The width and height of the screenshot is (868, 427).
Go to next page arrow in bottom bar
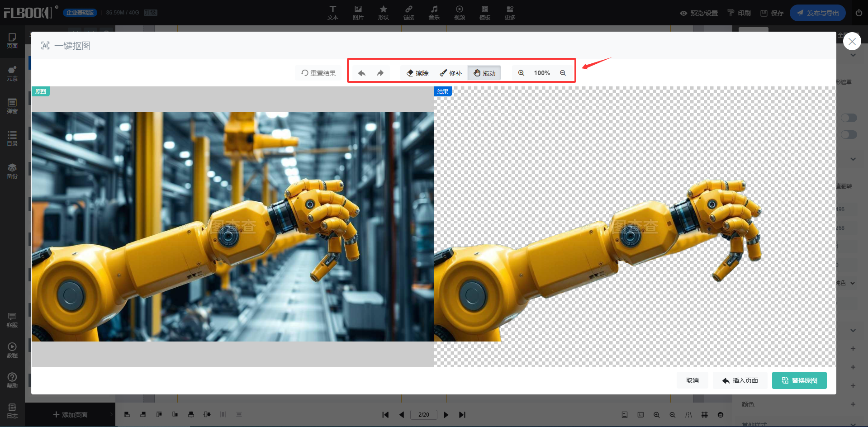click(x=446, y=415)
